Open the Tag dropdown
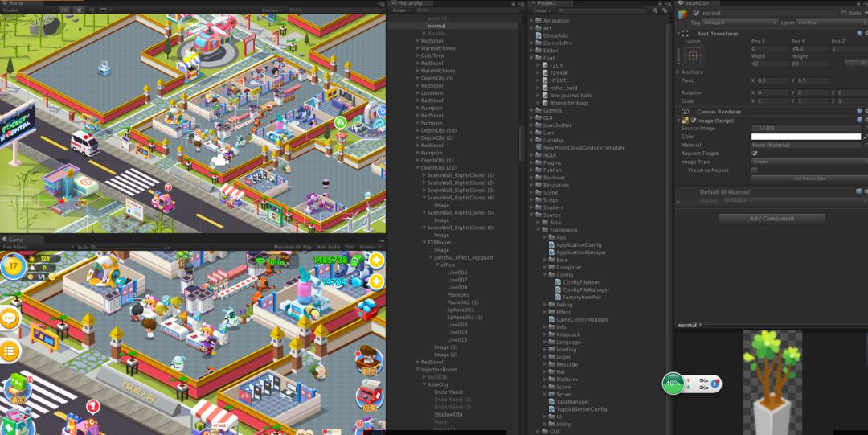The height and width of the screenshot is (435, 868). (740, 23)
